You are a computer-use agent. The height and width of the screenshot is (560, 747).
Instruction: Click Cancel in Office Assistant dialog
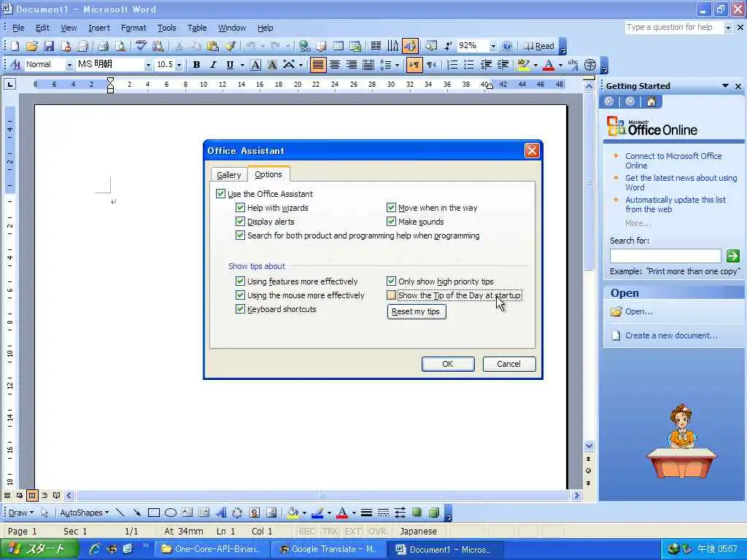(508, 364)
